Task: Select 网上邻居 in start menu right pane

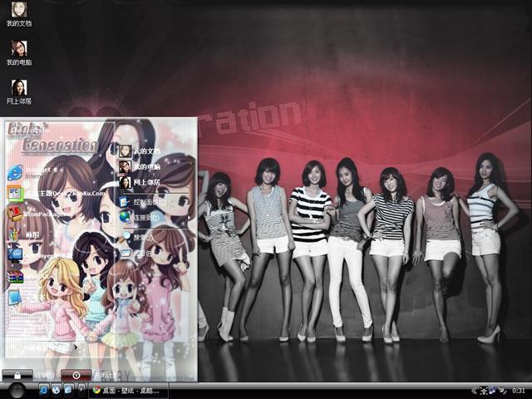Action: tap(140, 182)
